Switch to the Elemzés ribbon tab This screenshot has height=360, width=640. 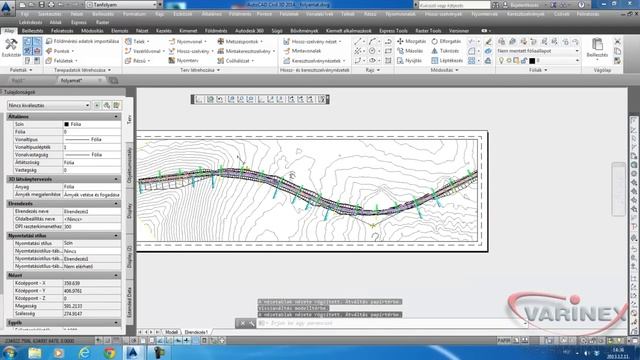pyautogui.click(x=120, y=31)
